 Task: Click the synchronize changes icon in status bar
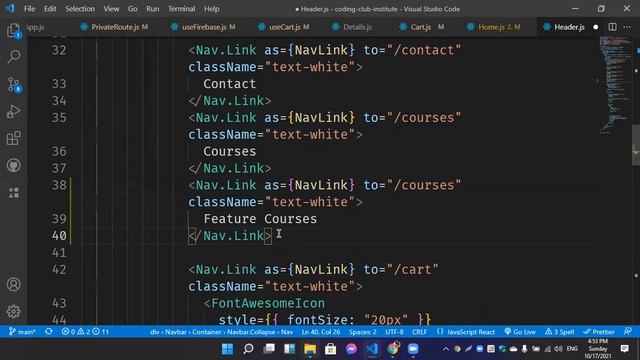pyautogui.click(x=49, y=331)
